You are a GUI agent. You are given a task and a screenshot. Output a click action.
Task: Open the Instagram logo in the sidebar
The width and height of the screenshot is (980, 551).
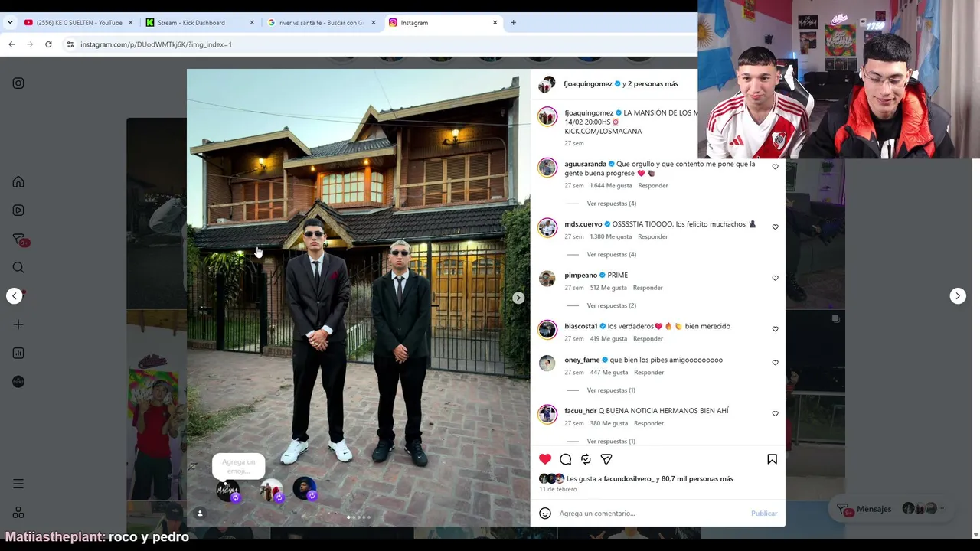pyautogui.click(x=18, y=83)
